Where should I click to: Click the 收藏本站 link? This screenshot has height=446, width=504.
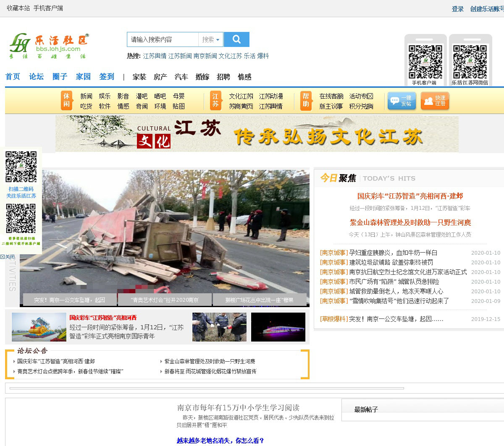(18, 8)
